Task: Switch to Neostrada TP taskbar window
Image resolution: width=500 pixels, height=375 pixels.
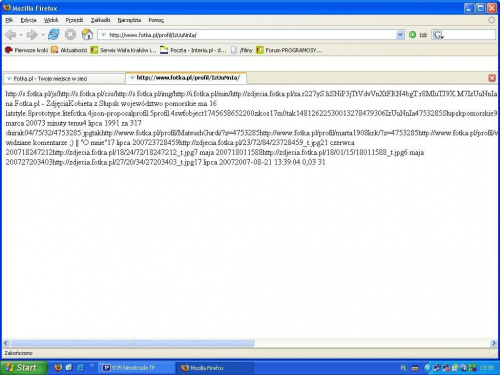Action: (x=137, y=368)
